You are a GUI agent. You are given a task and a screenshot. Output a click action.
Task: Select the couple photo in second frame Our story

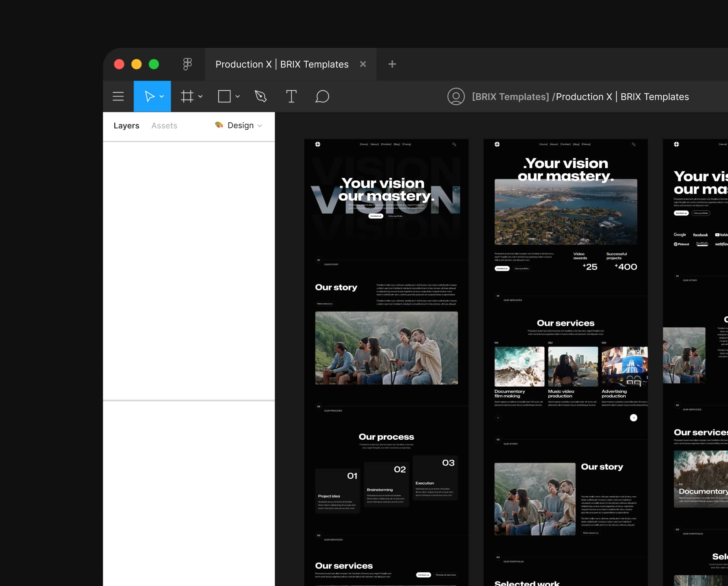(535, 499)
